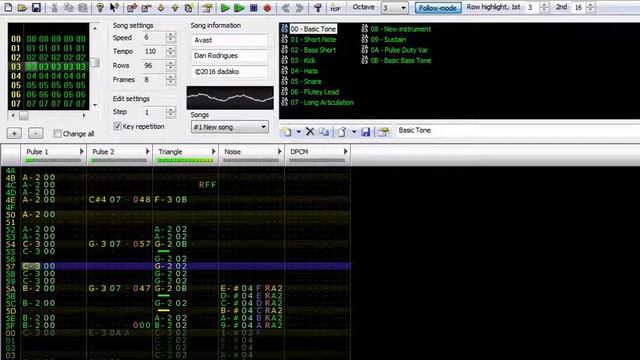Click the instrument name field Basic Tone
The width and height of the screenshot is (640, 360).
tap(517, 131)
